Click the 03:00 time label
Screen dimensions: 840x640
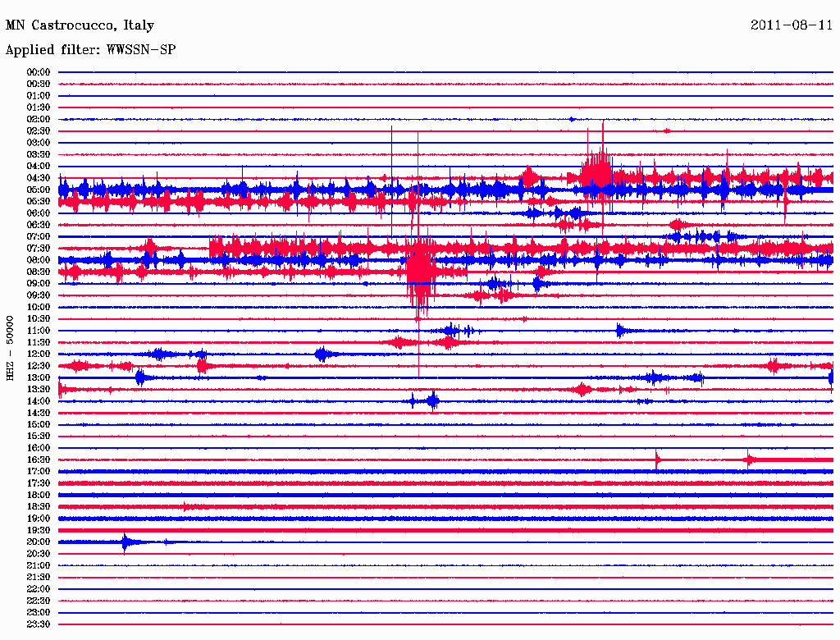coord(39,143)
